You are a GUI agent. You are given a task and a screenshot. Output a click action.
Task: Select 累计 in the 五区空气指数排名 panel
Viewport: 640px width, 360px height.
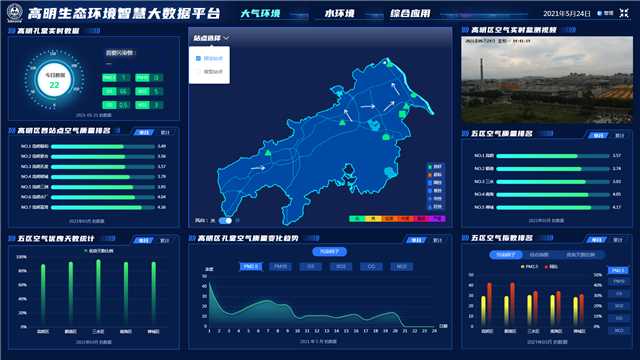618,240
